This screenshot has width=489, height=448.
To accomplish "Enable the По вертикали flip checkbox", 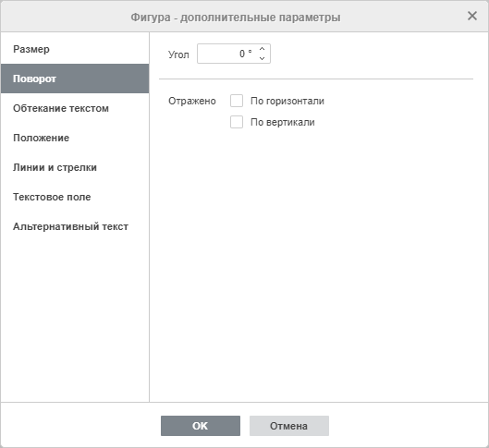I will (x=237, y=122).
